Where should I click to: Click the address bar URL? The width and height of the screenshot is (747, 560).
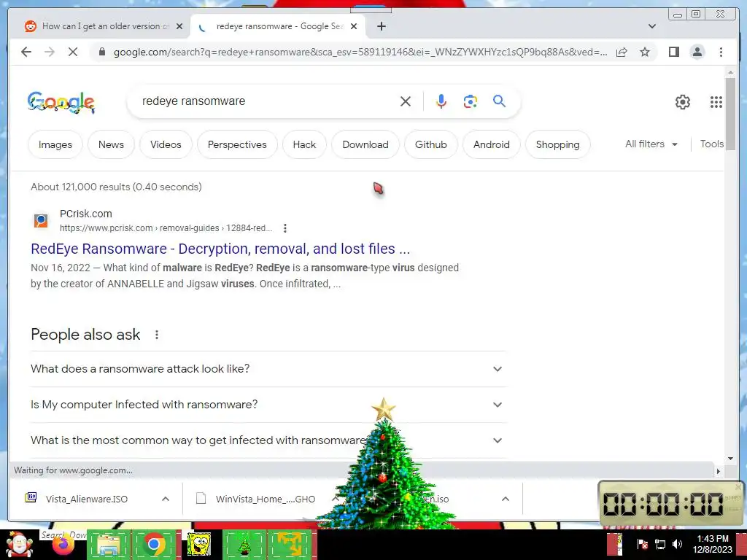(x=360, y=52)
